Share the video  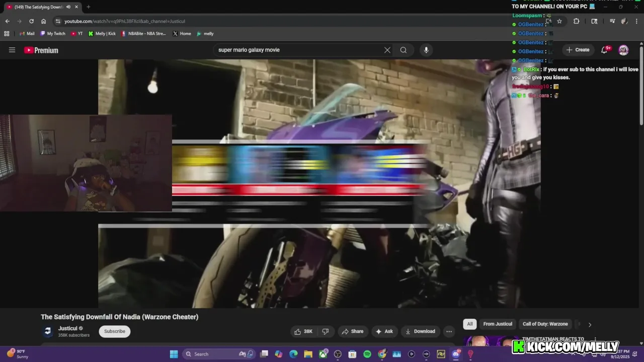point(352,331)
